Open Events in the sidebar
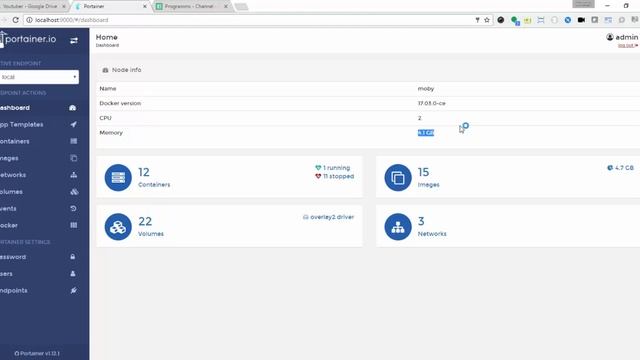This screenshot has height=360, width=640. 44,208
